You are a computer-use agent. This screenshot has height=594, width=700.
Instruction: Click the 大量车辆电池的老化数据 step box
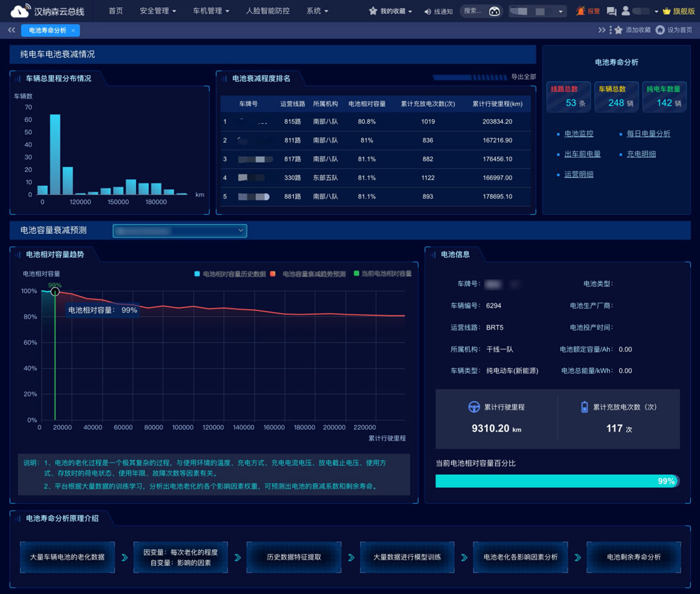click(x=67, y=557)
